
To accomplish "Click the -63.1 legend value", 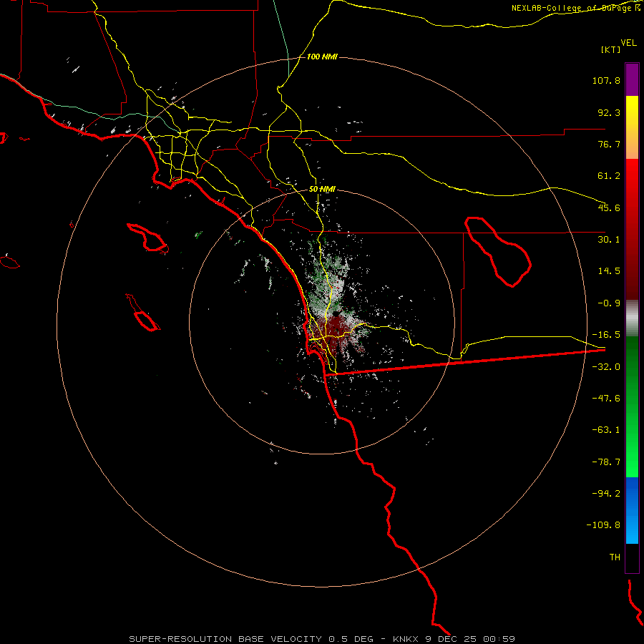I will [606, 430].
